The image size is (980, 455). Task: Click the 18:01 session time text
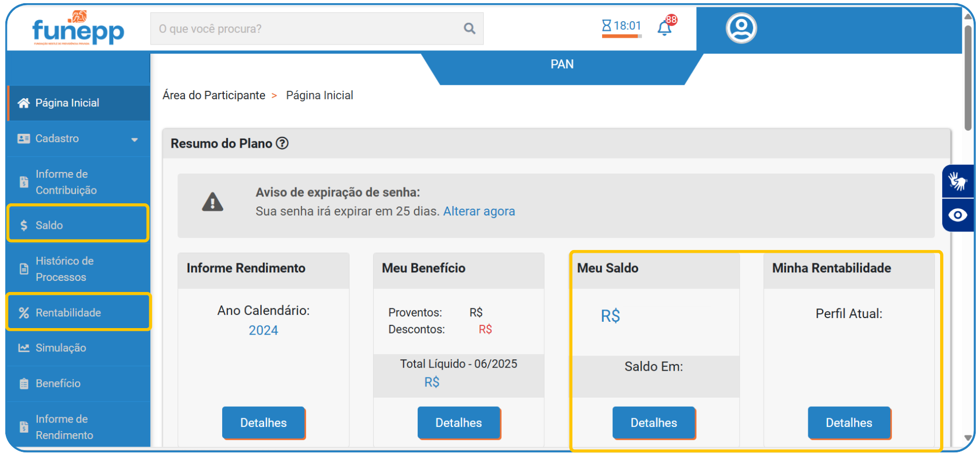[627, 25]
